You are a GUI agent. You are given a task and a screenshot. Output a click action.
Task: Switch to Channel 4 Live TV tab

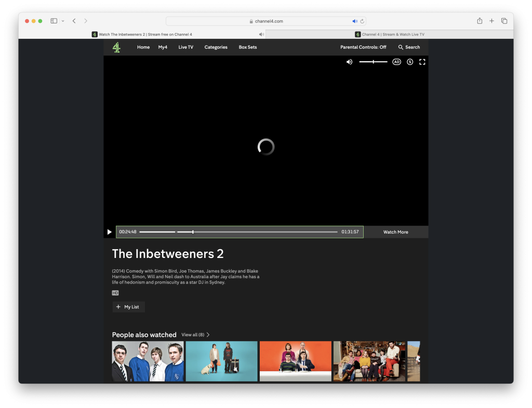pos(390,35)
